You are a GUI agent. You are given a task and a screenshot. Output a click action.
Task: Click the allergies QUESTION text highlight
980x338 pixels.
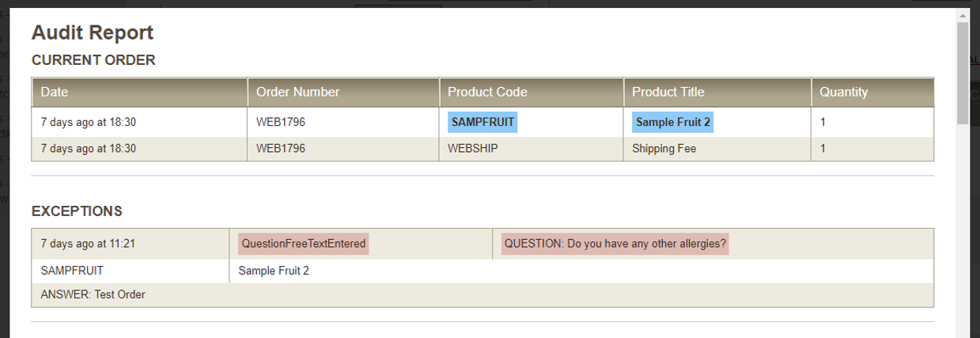[615, 244]
